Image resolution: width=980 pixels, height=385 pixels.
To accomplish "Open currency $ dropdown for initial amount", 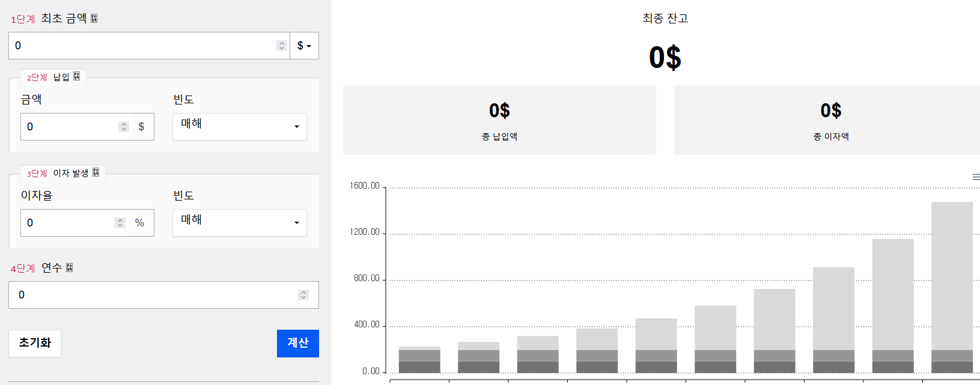I will click(304, 46).
